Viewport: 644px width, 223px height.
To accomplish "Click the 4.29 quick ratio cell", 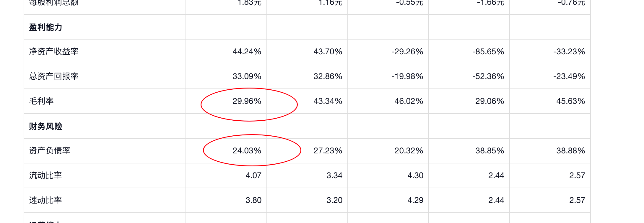I will [x=415, y=200].
